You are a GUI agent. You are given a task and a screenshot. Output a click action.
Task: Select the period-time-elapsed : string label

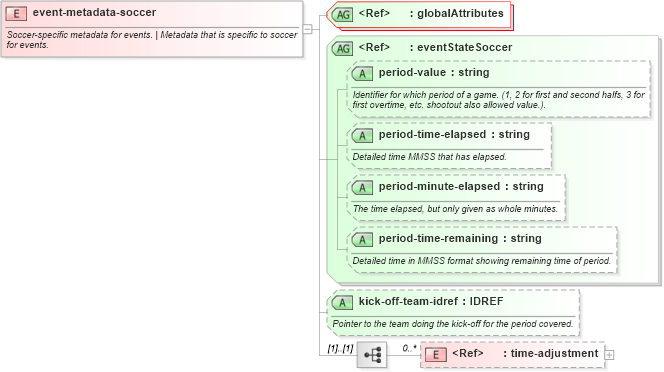[x=454, y=134]
